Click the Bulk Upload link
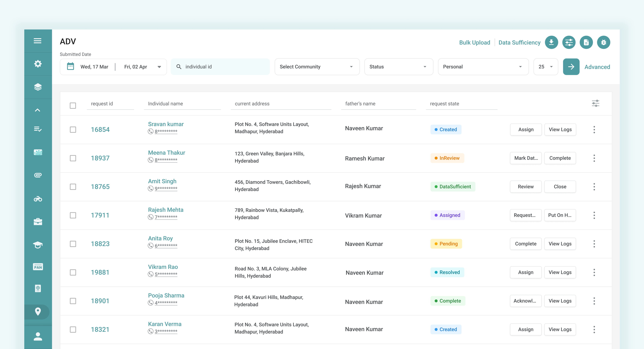Screen dimensions: 644x349 (475, 43)
